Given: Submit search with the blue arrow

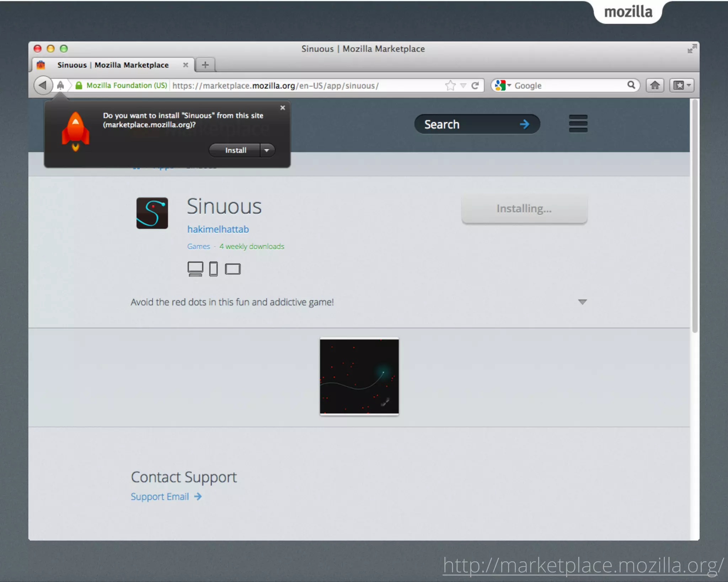Looking at the screenshot, I should [524, 124].
